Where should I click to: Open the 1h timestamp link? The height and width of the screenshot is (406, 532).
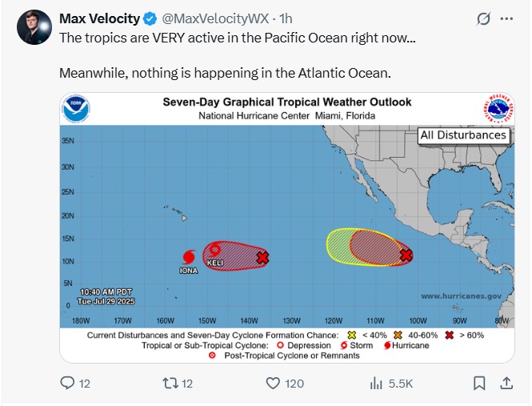286,18
